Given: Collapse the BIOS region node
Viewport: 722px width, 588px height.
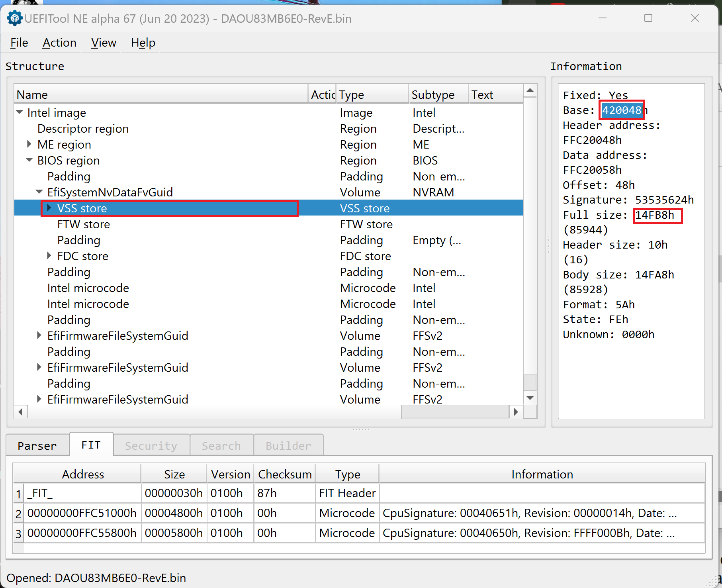Looking at the screenshot, I should [29, 160].
